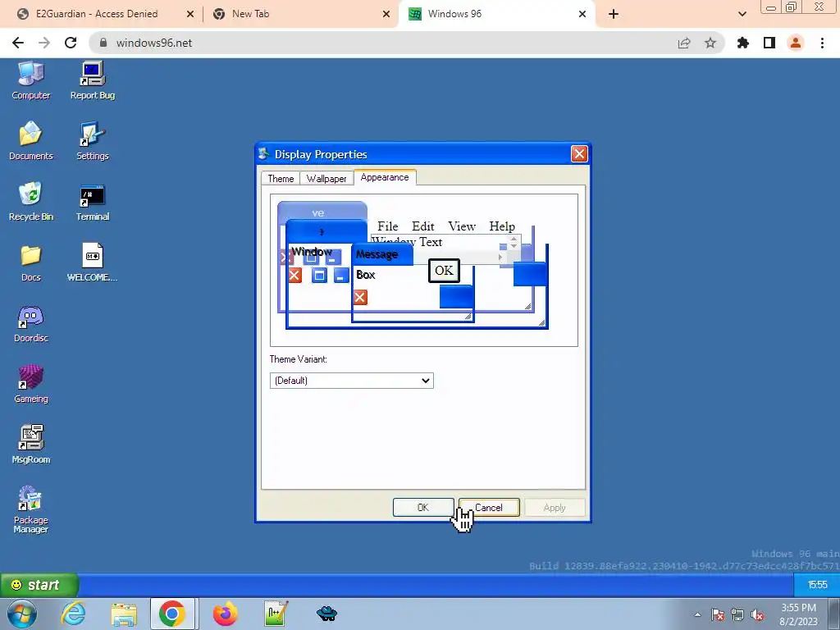Open the Gameing desktop shortcut
Viewport: 840px width, 630px height.
[30, 384]
